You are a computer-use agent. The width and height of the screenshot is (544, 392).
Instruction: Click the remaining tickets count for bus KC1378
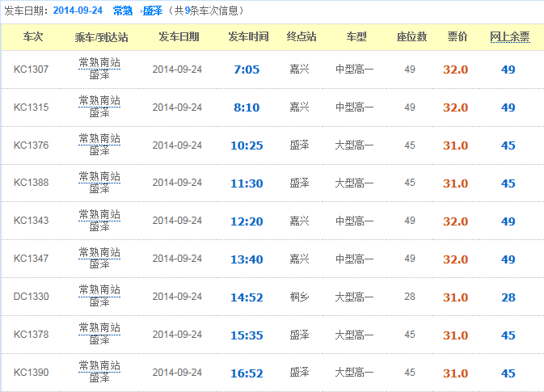point(508,335)
